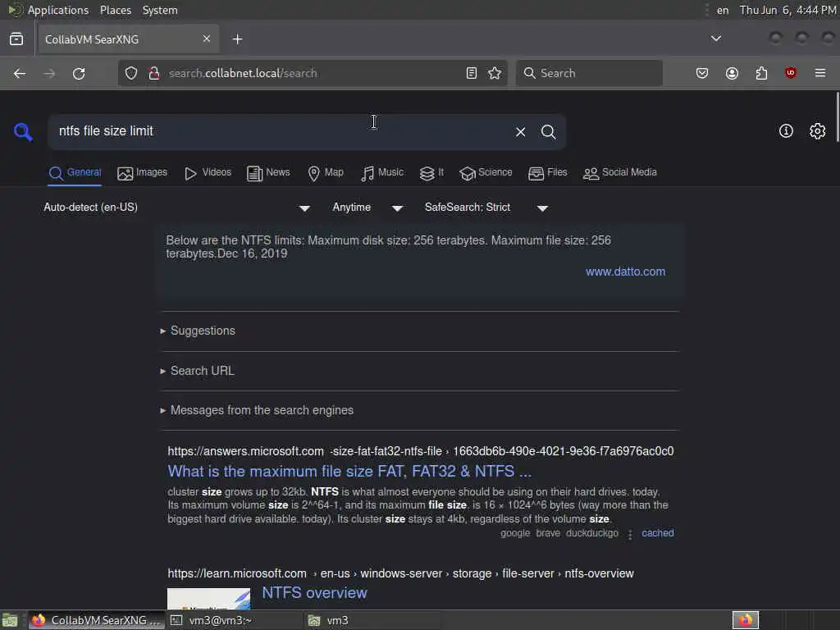Viewport: 840px width, 630px height.
Task: Open the NTFS overview result link
Action: pyautogui.click(x=314, y=593)
